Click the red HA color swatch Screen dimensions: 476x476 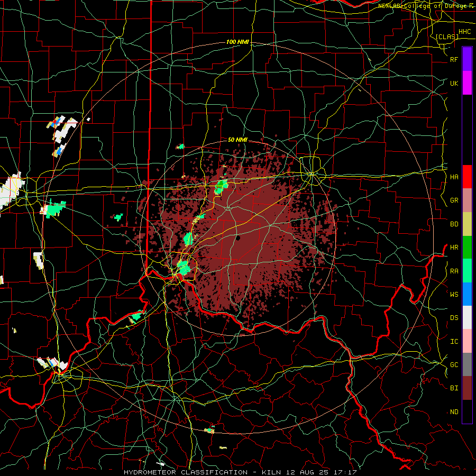pyautogui.click(x=467, y=177)
